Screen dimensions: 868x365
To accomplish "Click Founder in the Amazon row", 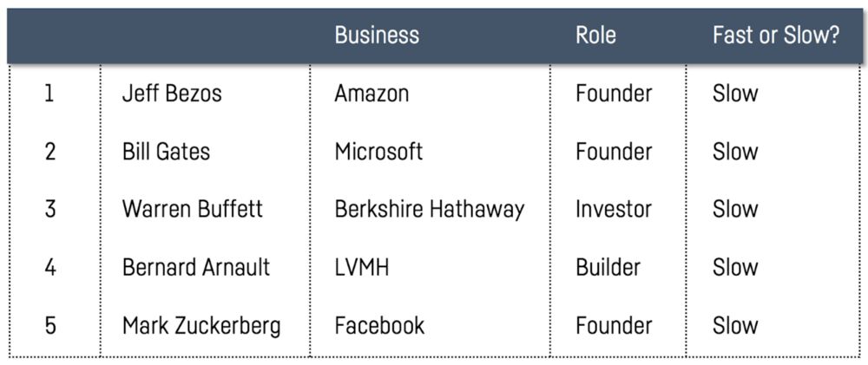I will (614, 94).
